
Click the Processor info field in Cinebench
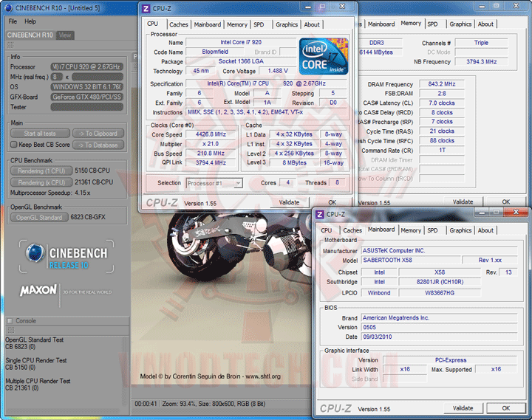pyautogui.click(x=87, y=66)
